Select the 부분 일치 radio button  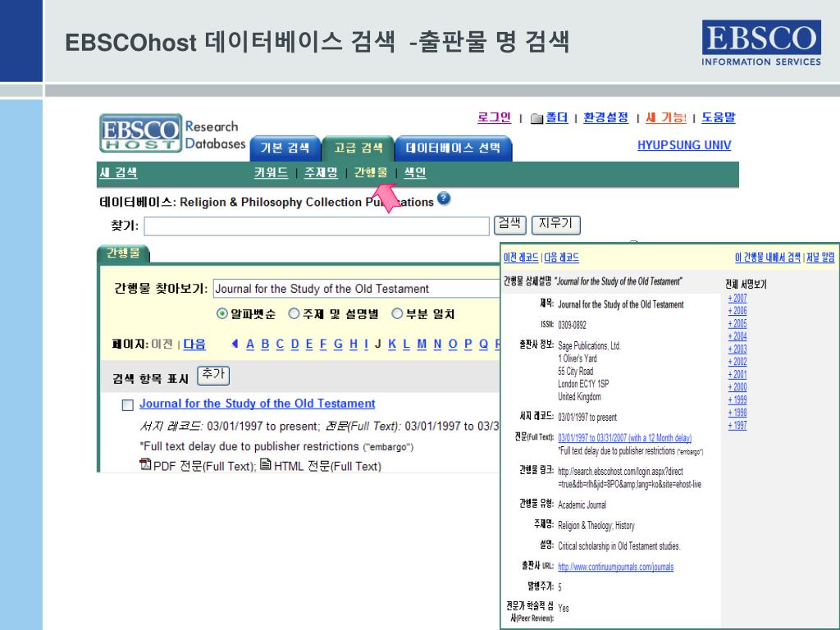pyautogui.click(x=397, y=314)
